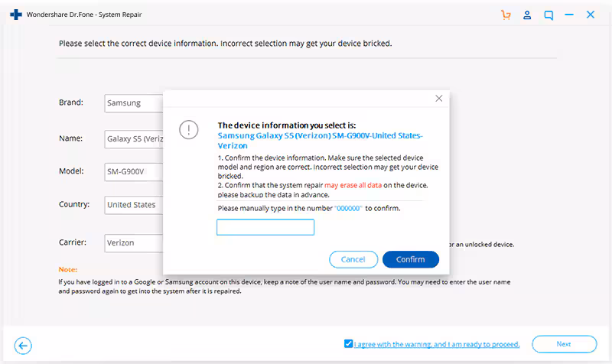Open the feedback chat icon

549,15
